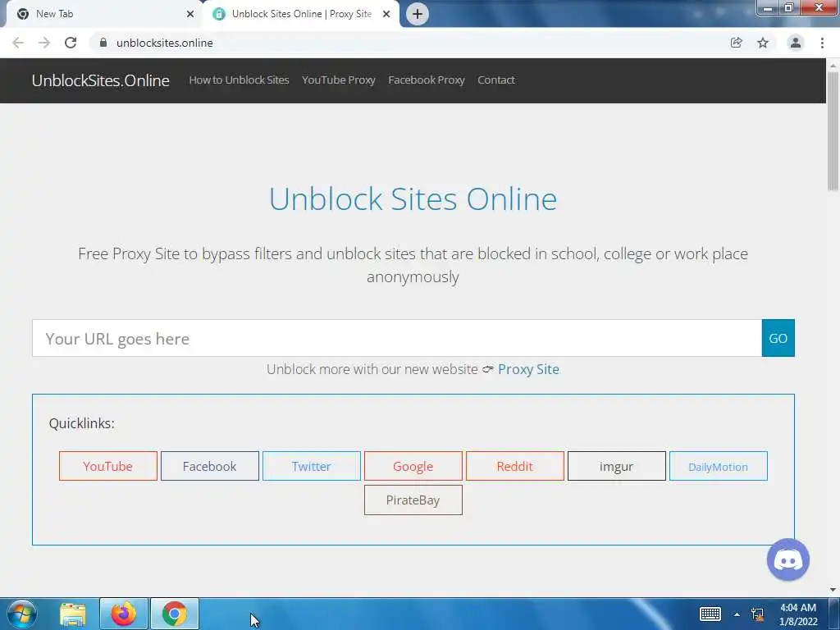Follow the Proxy Site link
This screenshot has height=630, width=840.
[529, 369]
